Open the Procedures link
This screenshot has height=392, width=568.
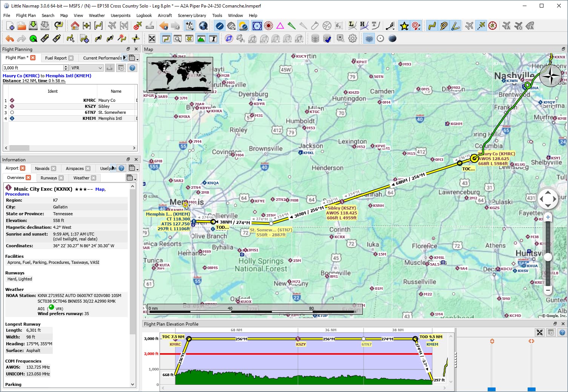click(17, 194)
